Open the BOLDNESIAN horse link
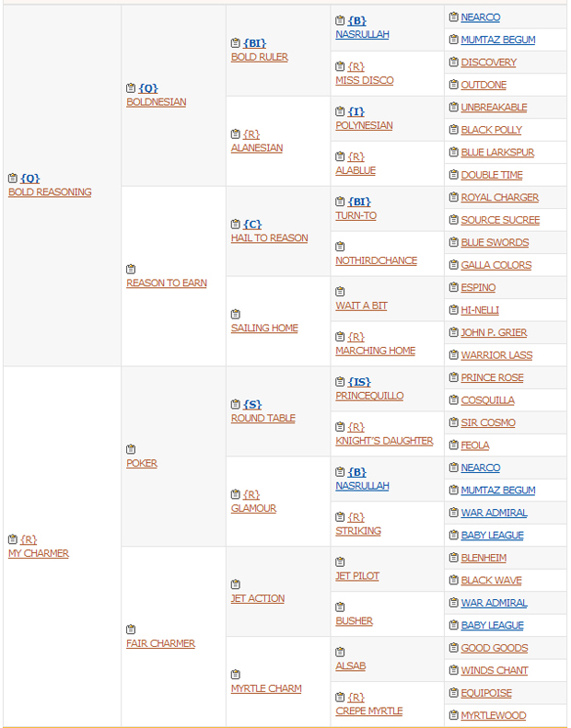Screen dimensions: 571x728 click(157, 102)
